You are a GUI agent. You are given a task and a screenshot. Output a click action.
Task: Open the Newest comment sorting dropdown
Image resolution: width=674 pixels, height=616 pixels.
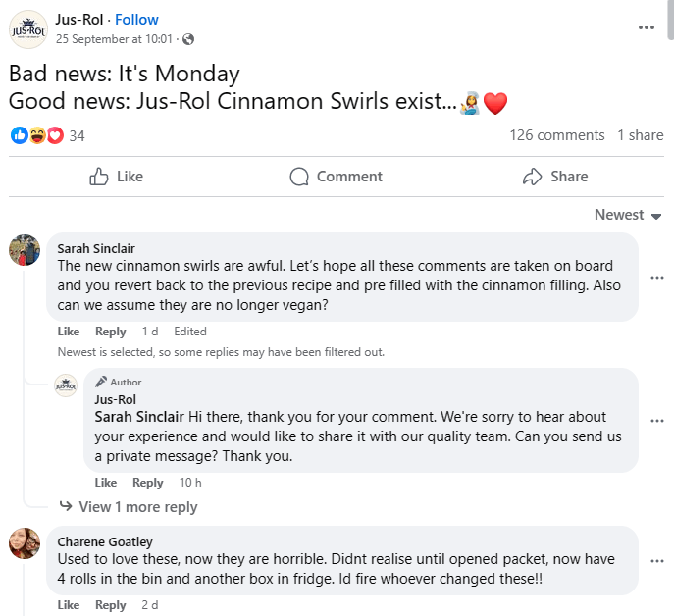click(x=628, y=215)
